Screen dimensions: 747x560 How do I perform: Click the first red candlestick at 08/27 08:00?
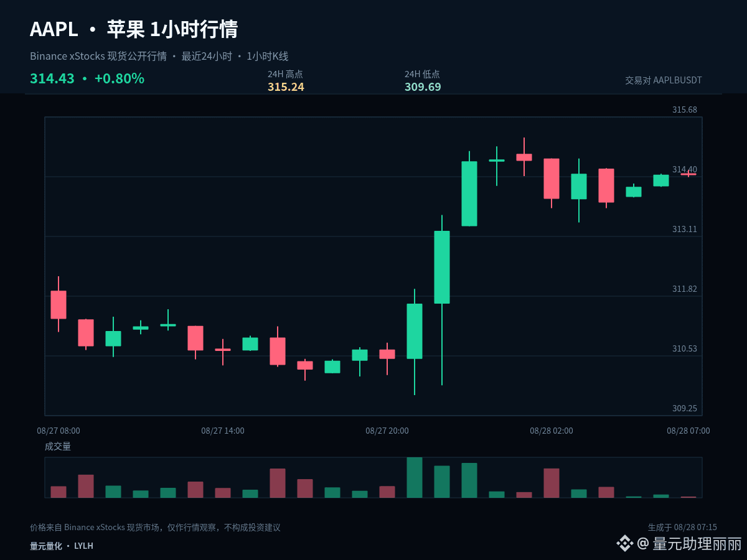pos(59,305)
